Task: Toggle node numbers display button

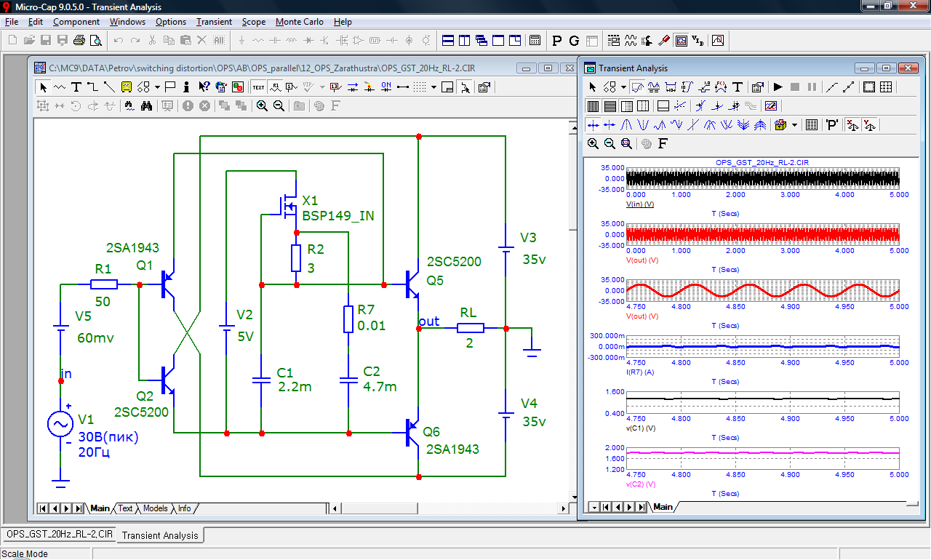Action: click(x=292, y=87)
